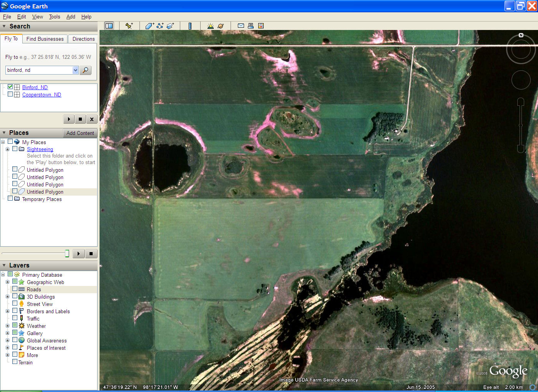Print the current view via the printer icon
The height and width of the screenshot is (392, 538).
tap(251, 26)
